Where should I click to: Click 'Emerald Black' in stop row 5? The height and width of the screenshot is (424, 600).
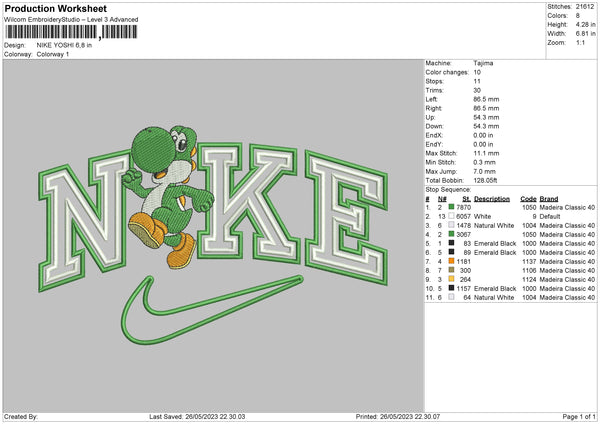(495, 243)
